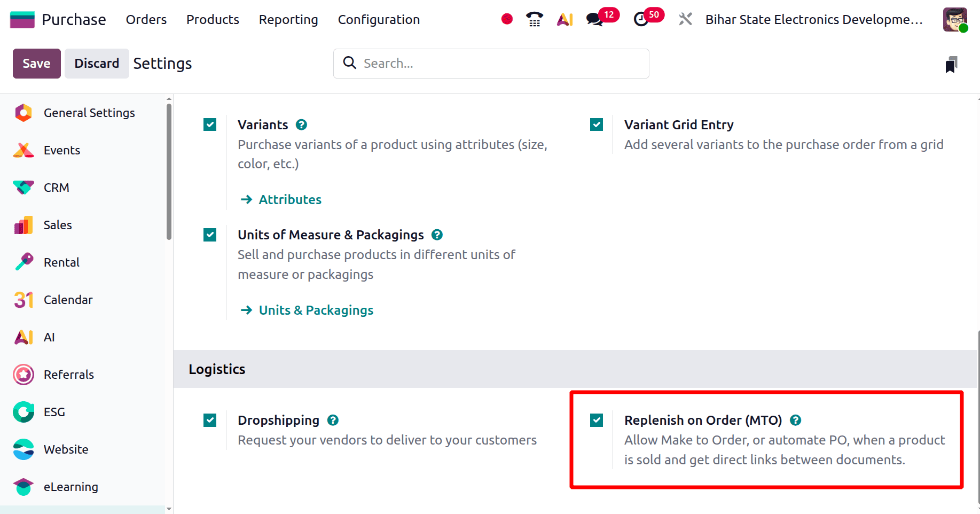Open the messaging panel showing 12 conversations

click(594, 19)
